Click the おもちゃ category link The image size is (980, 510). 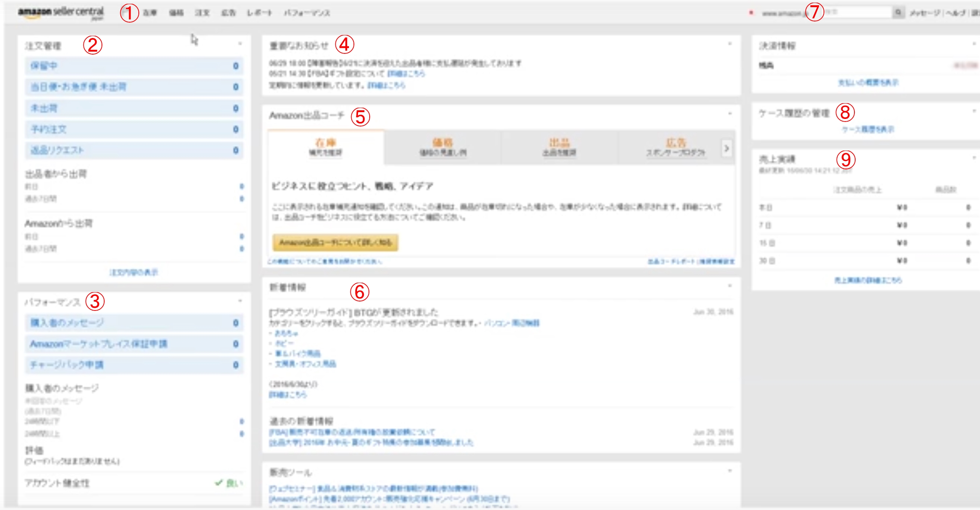point(287,333)
